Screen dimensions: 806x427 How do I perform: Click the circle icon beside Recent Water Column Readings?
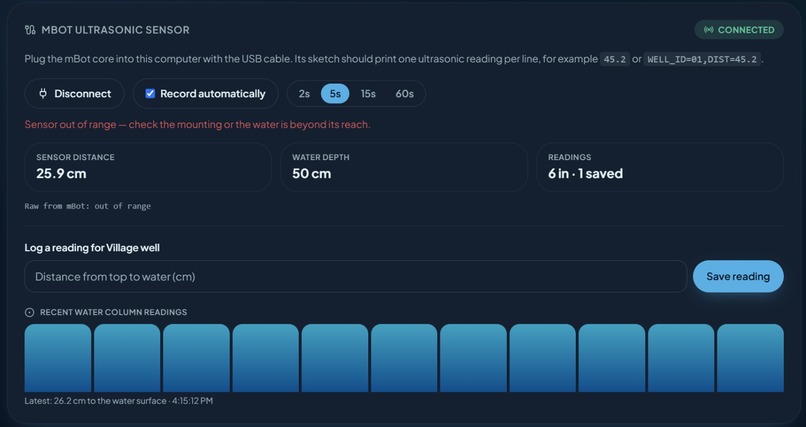point(29,312)
